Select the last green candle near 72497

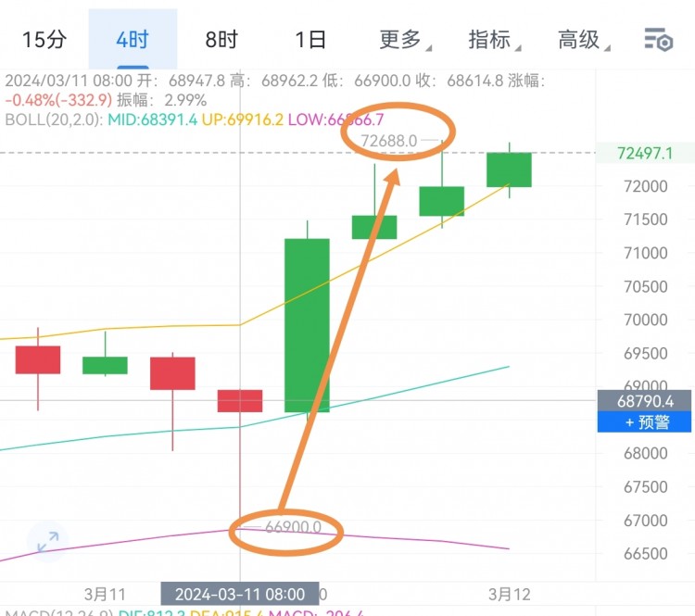509,170
